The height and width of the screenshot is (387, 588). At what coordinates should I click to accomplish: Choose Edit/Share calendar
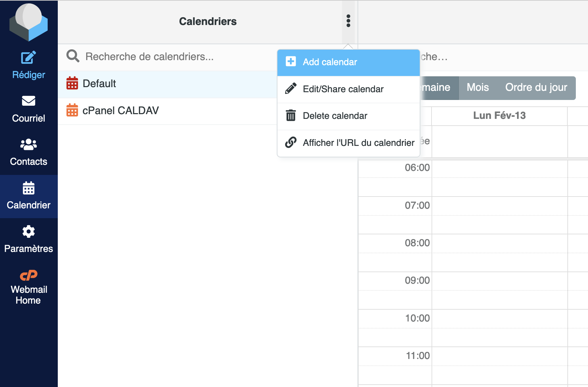point(348,89)
